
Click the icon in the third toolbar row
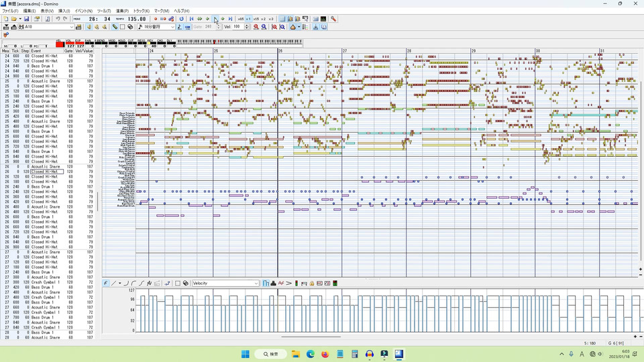(x=6, y=35)
